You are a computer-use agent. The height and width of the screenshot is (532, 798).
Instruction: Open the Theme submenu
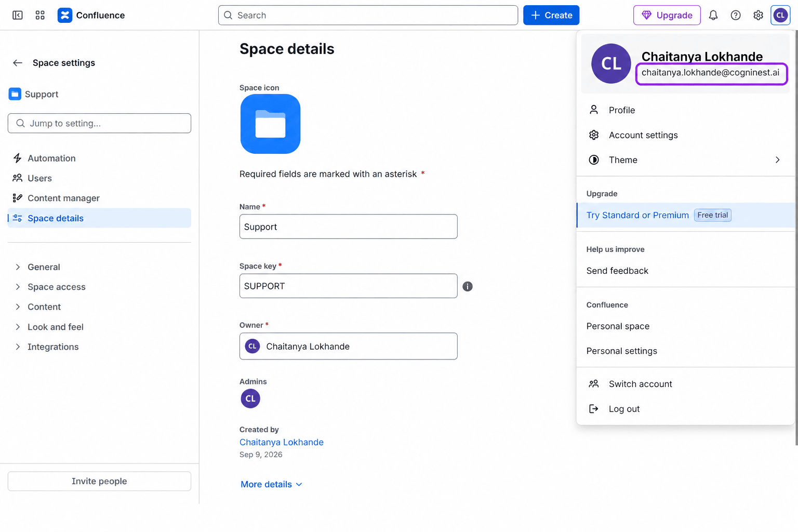686,160
